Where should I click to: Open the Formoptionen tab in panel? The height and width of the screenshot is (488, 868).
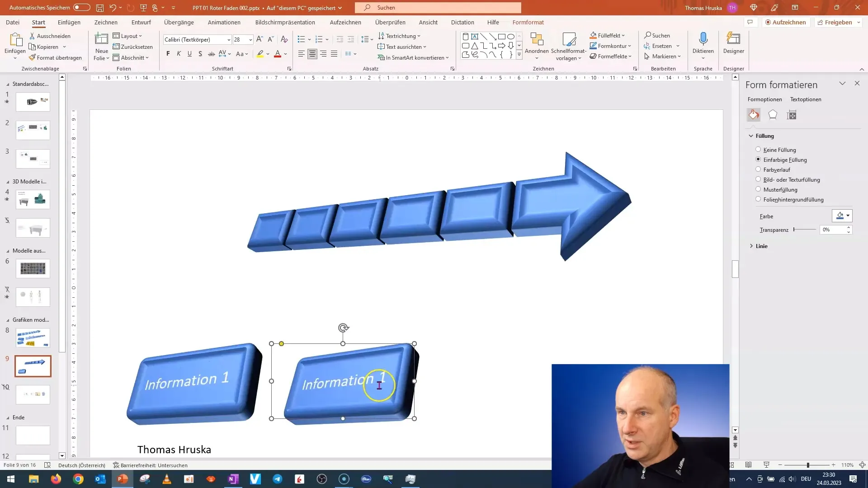coord(765,99)
